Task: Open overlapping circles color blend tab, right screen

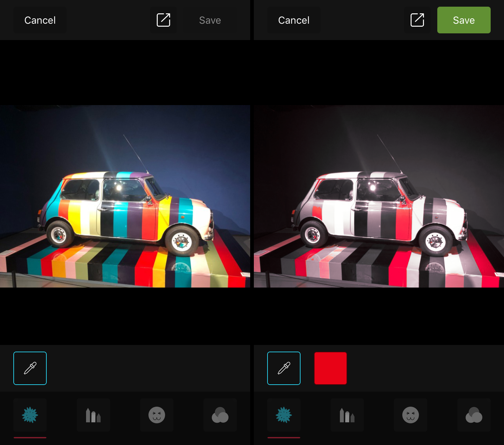Action: 474,415
